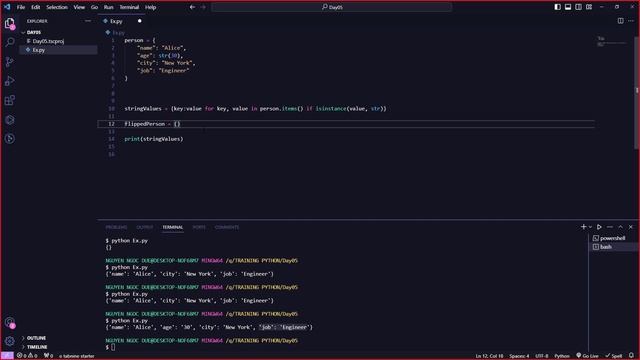This screenshot has width=640, height=360.
Task: Open the Selection menu
Action: tap(57, 7)
